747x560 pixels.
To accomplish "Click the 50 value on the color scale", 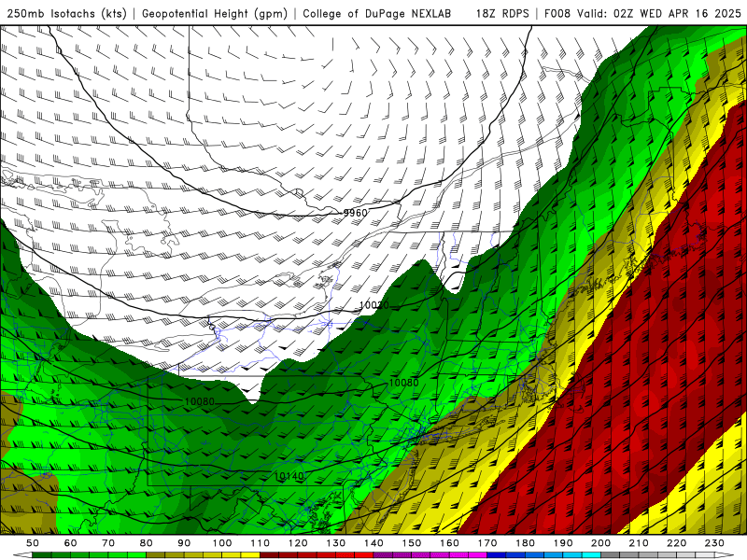I will coord(33,543).
